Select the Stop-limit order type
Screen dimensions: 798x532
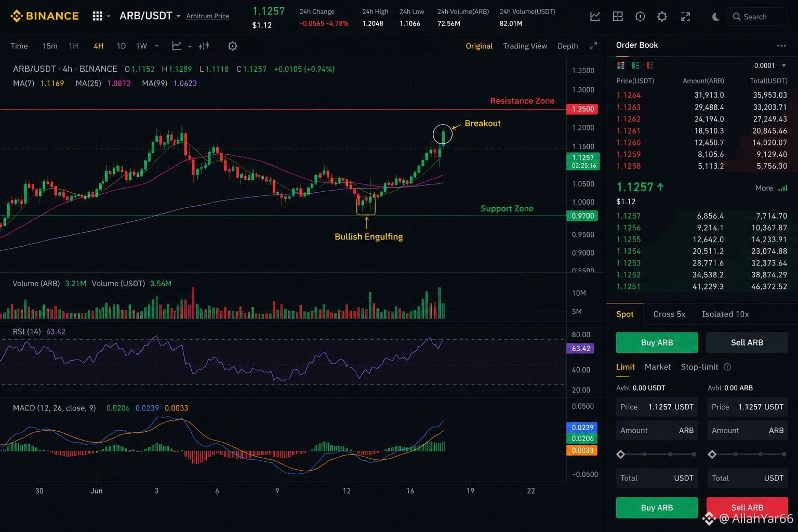tap(699, 367)
